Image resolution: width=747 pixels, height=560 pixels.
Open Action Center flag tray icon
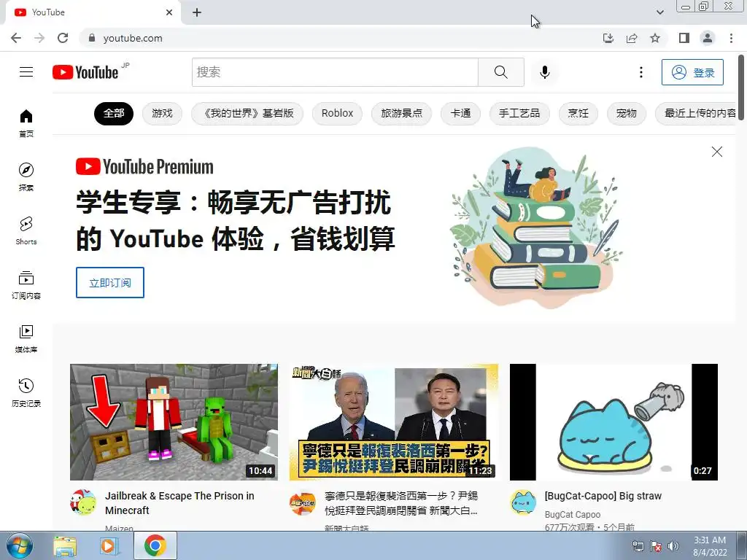coord(656,546)
